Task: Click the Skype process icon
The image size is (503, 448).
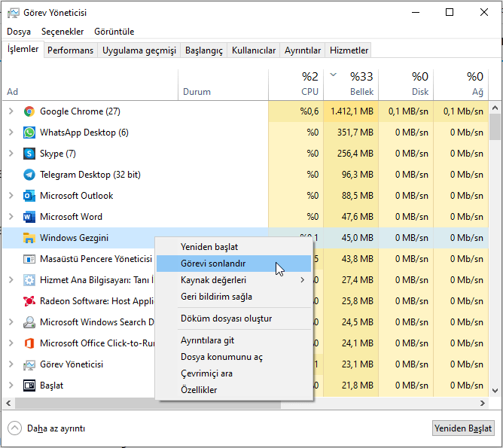Action: 29,154
